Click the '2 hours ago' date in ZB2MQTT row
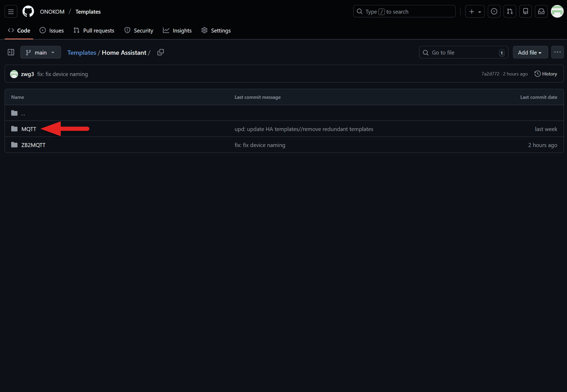Screen dimensions: 567x392 point(542,145)
